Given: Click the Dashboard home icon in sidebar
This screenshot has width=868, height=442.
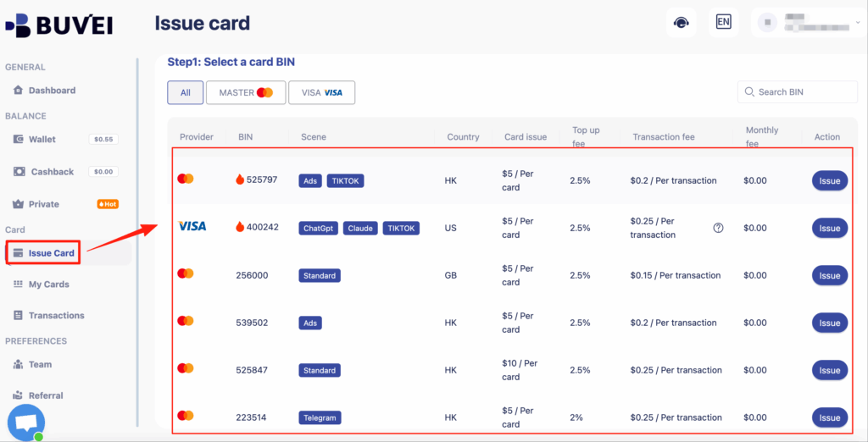Looking at the screenshot, I should coord(19,91).
